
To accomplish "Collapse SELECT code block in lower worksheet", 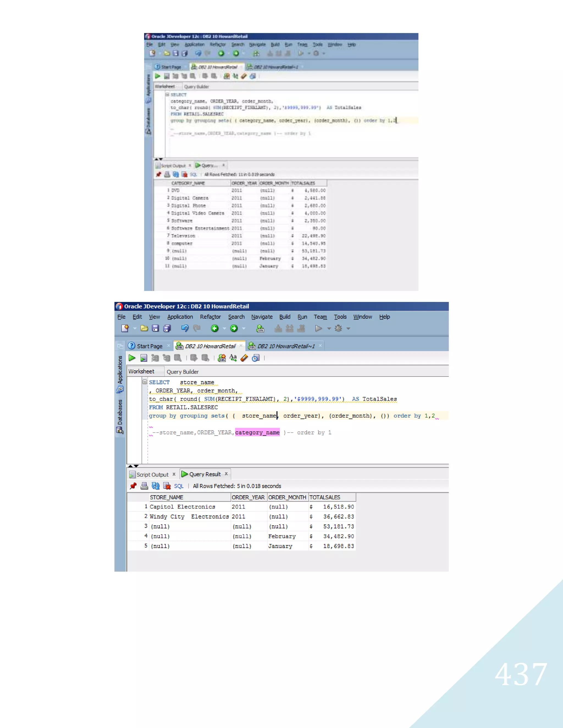I will (x=145, y=382).
